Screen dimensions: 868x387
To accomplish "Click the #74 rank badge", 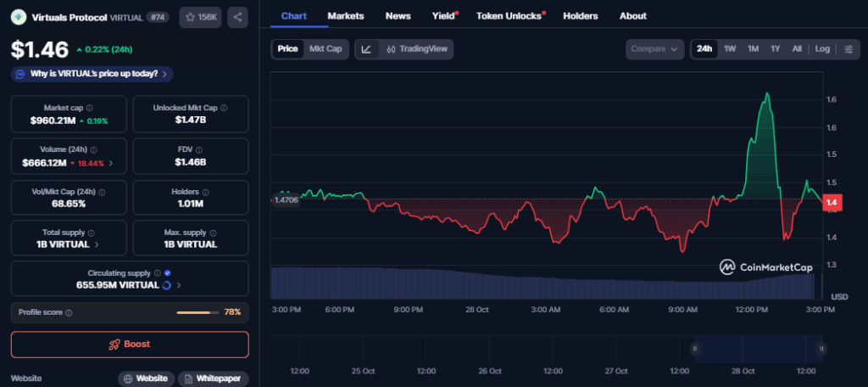I will tap(159, 17).
